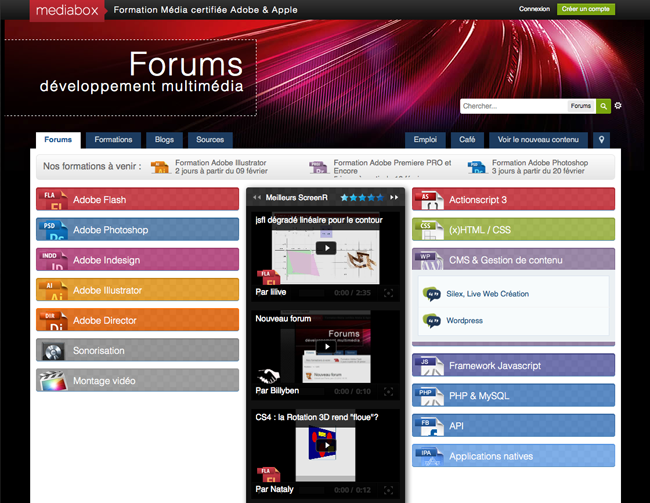Click the map pin location icon tab

[x=601, y=140]
